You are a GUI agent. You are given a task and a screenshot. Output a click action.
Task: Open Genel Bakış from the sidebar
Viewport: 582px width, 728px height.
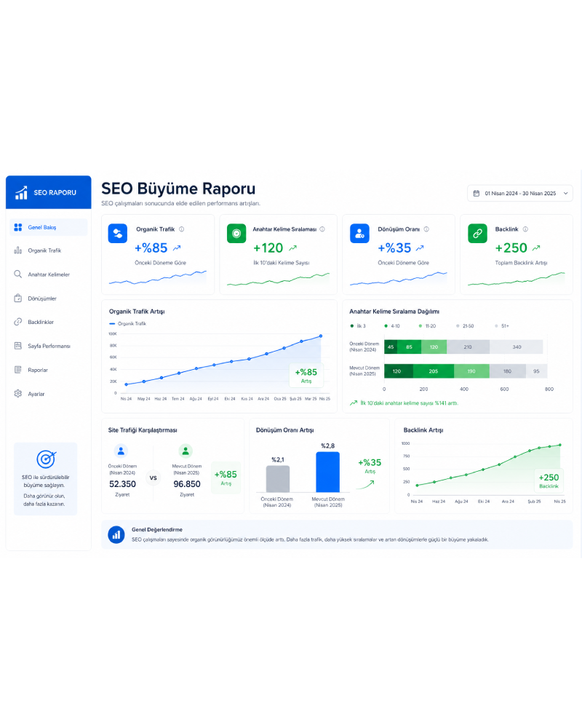[48, 227]
